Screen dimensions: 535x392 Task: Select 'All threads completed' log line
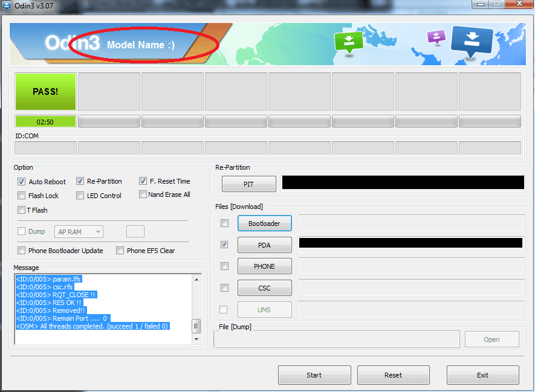[x=92, y=326]
